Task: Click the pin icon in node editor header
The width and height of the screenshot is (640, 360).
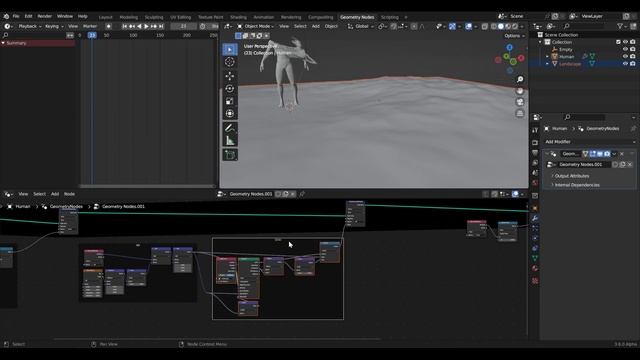Action: 302,194
